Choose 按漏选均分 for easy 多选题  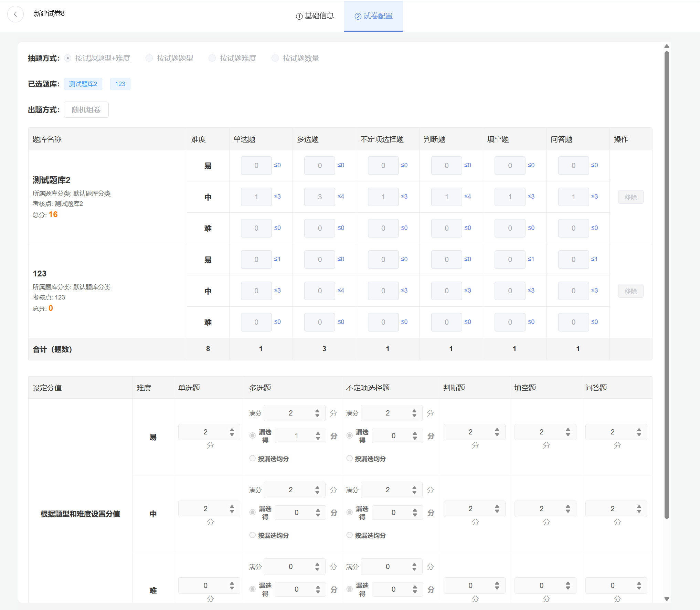[x=253, y=458]
